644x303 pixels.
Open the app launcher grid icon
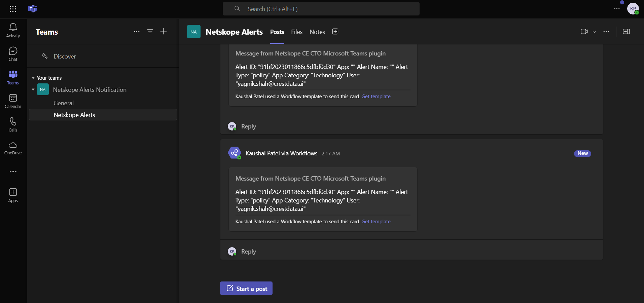point(13,9)
